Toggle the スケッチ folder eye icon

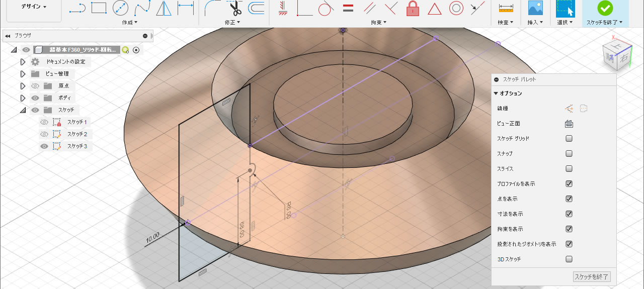[35, 110]
